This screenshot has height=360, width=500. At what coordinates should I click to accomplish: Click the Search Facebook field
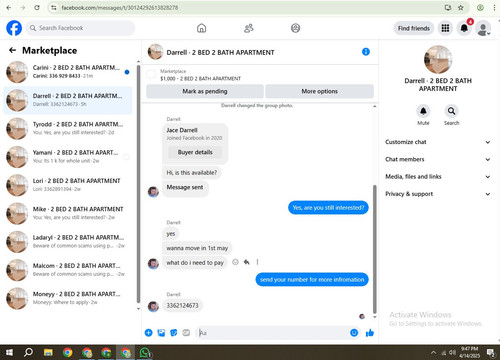pyautogui.click(x=80, y=28)
